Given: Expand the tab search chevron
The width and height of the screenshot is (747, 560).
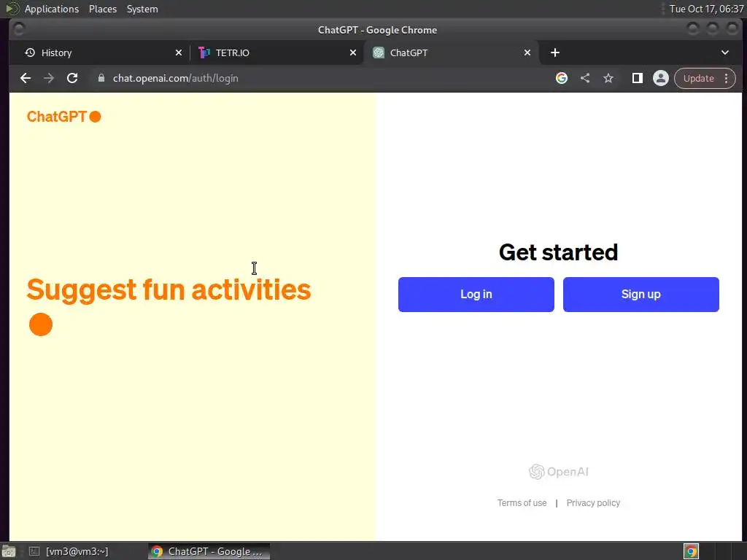Looking at the screenshot, I should coord(724,52).
